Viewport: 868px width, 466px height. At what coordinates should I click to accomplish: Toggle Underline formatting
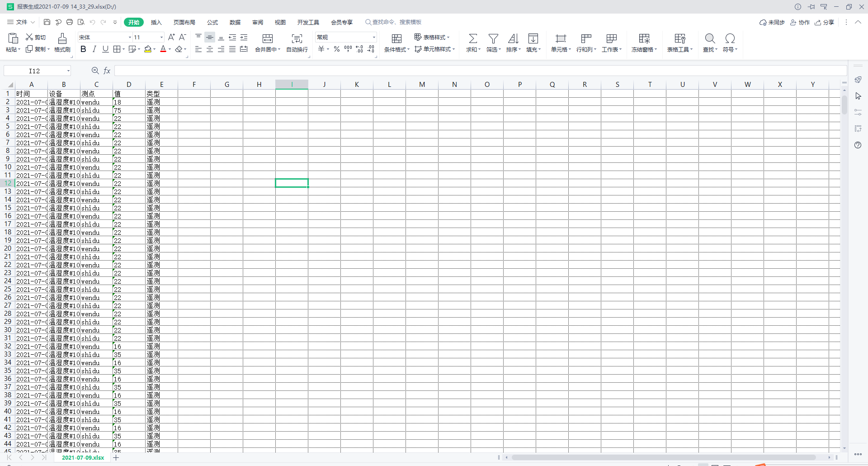[x=105, y=49]
